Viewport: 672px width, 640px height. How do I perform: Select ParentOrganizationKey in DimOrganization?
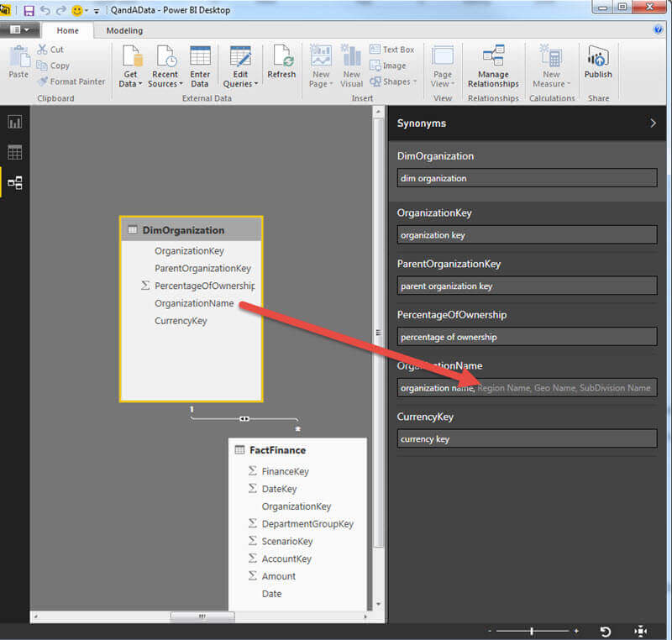point(202,269)
